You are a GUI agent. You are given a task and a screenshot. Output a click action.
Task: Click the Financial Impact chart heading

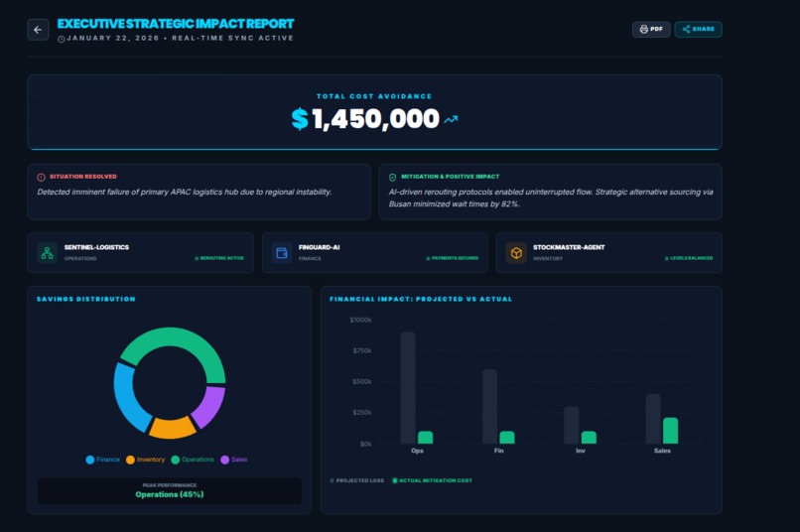(421, 299)
